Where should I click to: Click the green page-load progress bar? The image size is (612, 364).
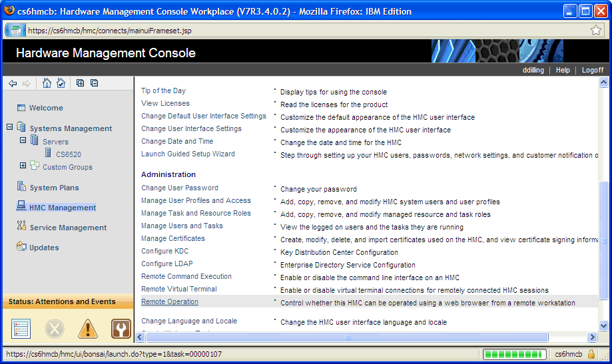click(514, 354)
